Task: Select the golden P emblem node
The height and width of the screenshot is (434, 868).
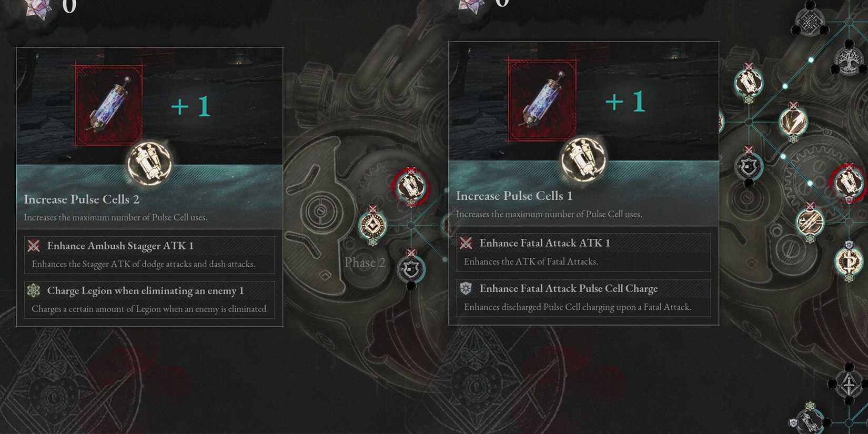Action: coord(849,260)
